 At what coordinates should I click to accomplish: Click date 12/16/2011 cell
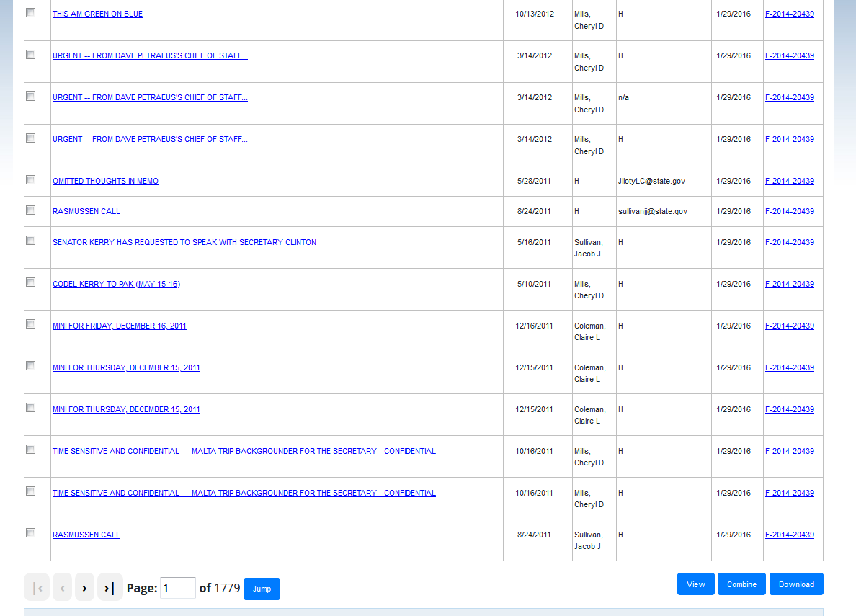pos(535,326)
